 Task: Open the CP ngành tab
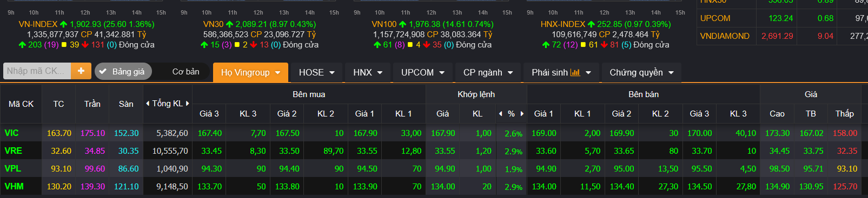[488, 72]
